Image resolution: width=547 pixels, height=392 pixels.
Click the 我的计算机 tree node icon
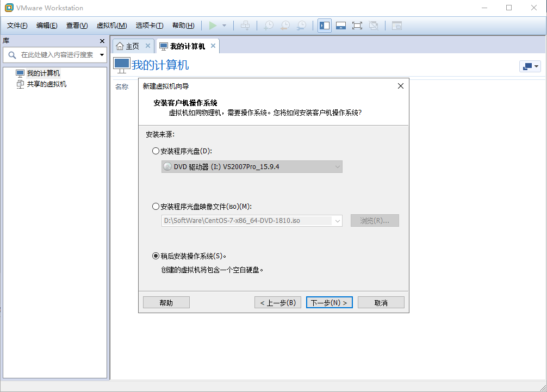click(x=20, y=73)
